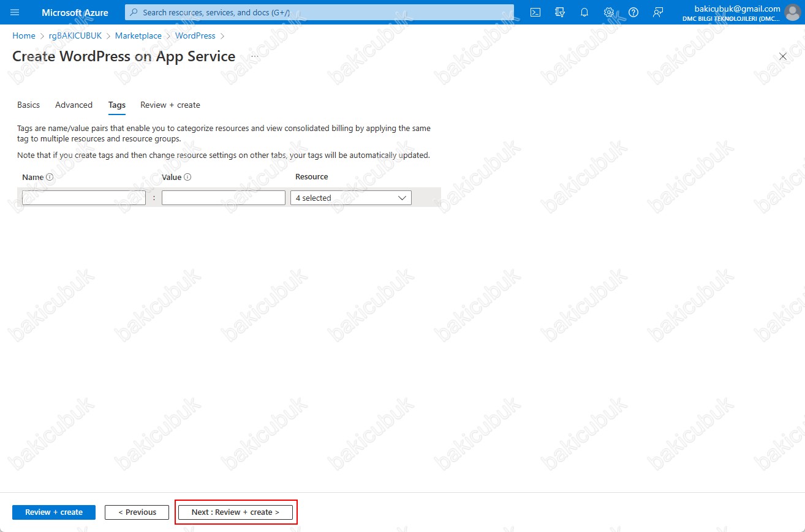This screenshot has width=805, height=532.
Task: Open the rgBAKICUBUK breadcrumb link
Action: point(75,36)
